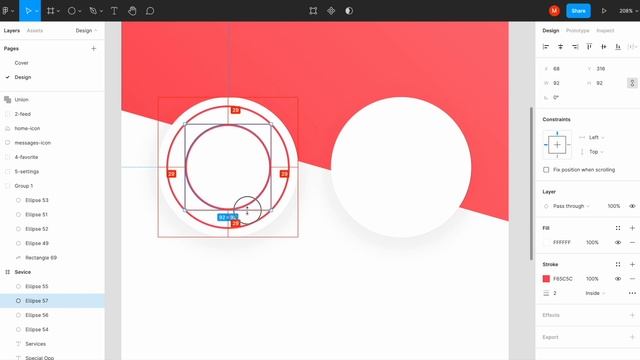Change vertical constraint Top dropdown
Screen dimensions: 640x360
coord(596,152)
